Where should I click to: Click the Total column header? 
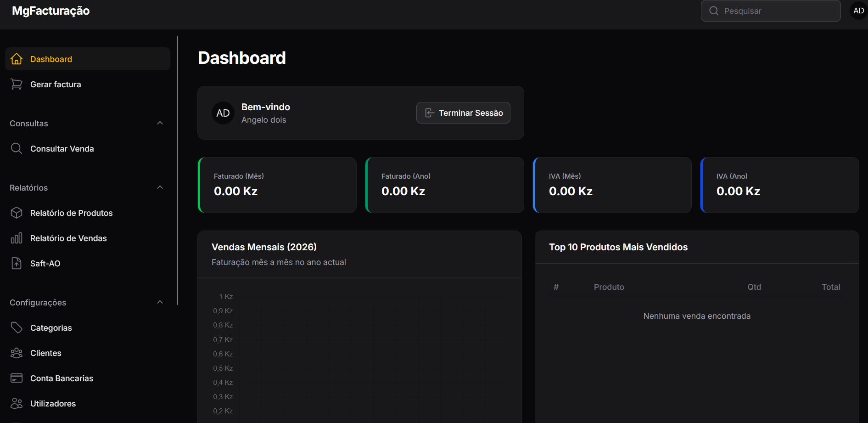pyautogui.click(x=831, y=287)
